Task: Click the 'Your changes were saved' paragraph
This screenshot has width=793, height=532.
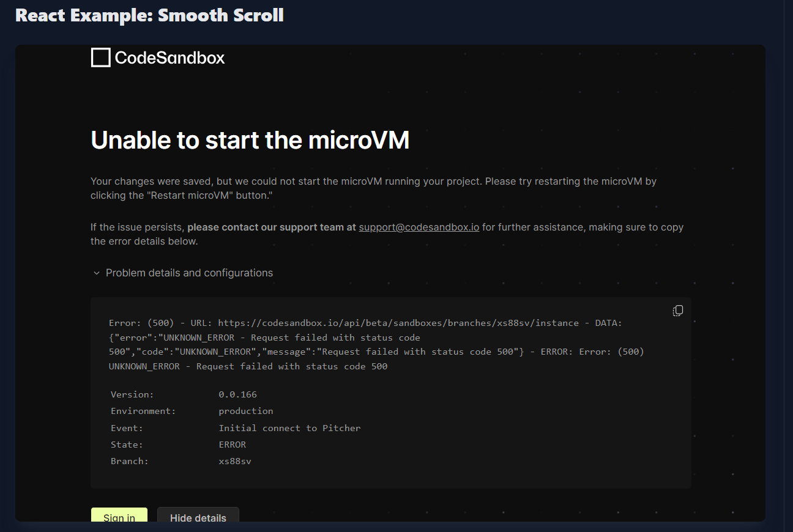Action: tap(373, 188)
